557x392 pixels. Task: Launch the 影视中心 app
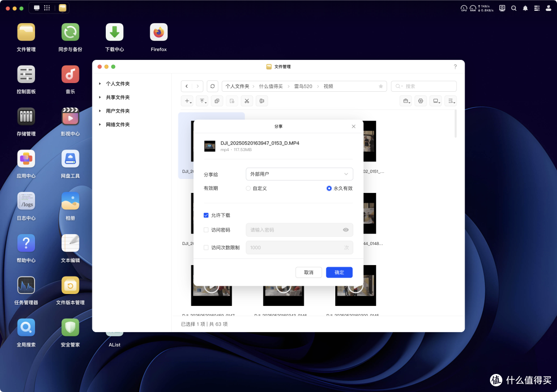coord(70,117)
